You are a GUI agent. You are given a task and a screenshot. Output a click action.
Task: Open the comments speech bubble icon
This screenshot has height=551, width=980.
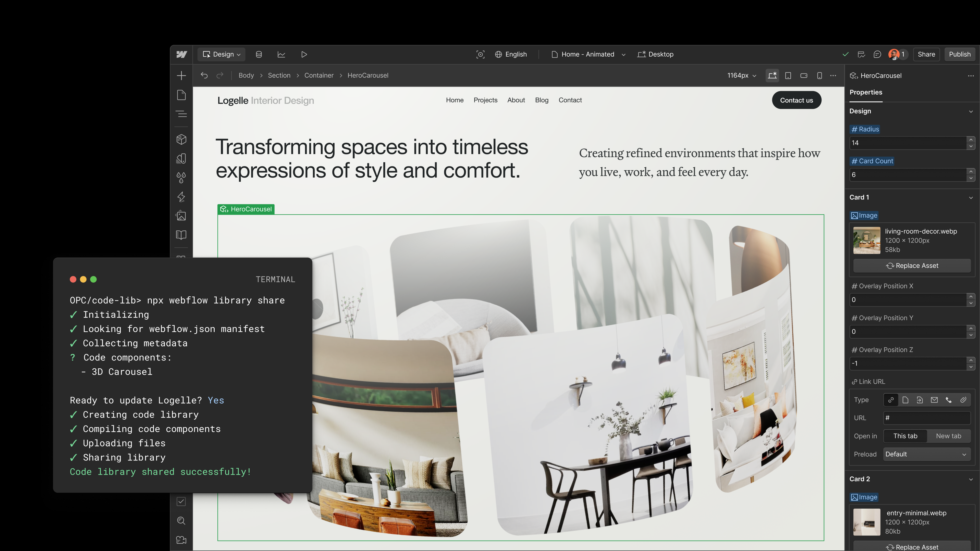click(x=877, y=54)
